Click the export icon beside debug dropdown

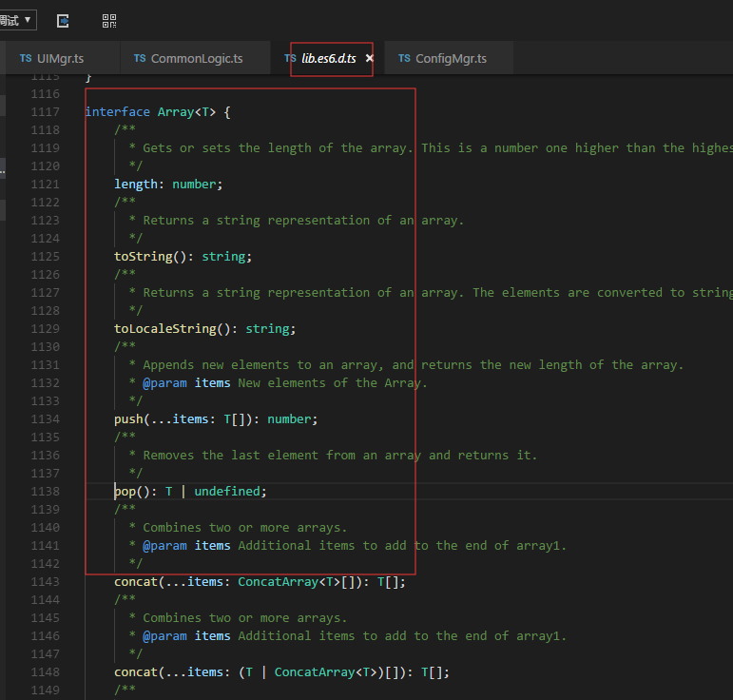coord(63,20)
